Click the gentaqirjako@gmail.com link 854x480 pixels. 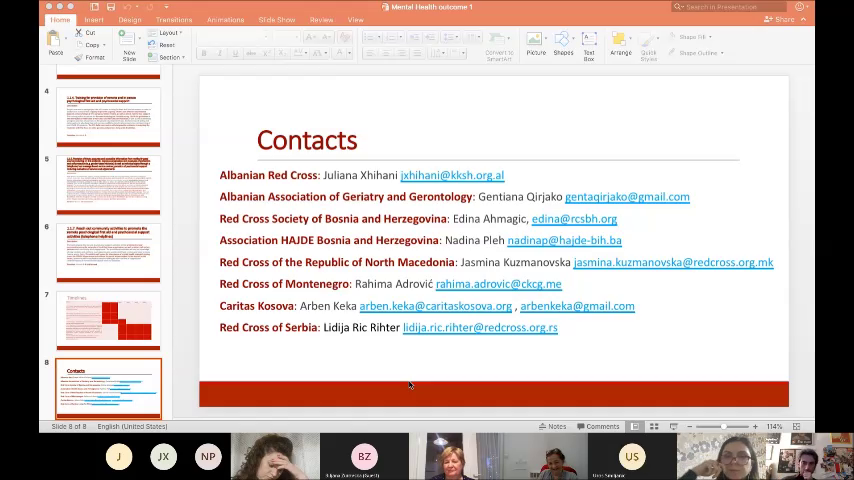(x=627, y=197)
